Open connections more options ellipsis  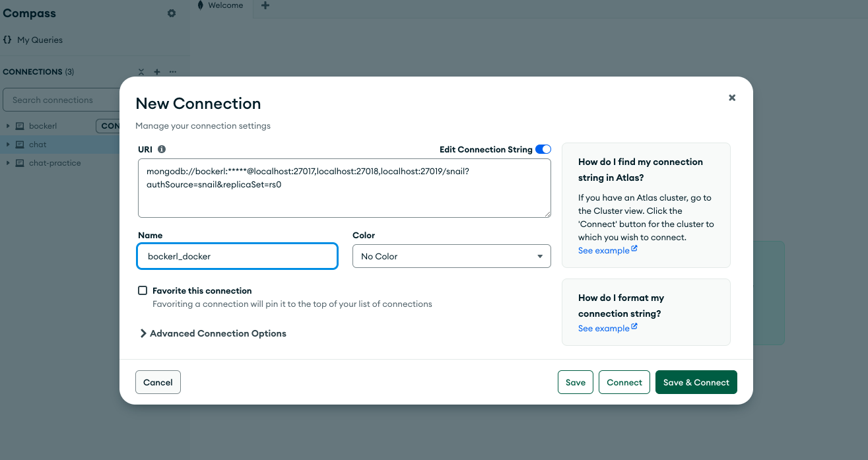[173, 72]
